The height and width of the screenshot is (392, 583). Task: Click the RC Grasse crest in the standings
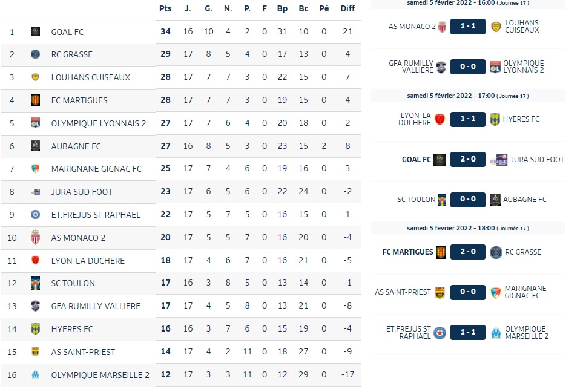coord(35,54)
